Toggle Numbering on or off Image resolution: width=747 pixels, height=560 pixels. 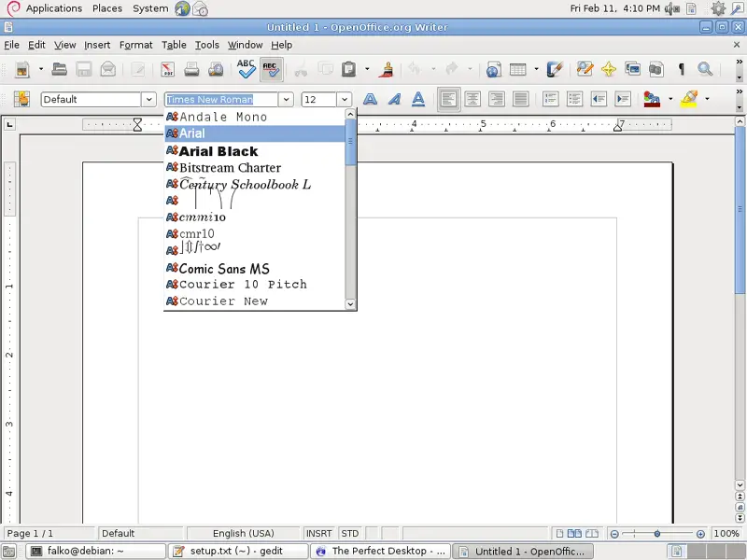[x=551, y=99]
